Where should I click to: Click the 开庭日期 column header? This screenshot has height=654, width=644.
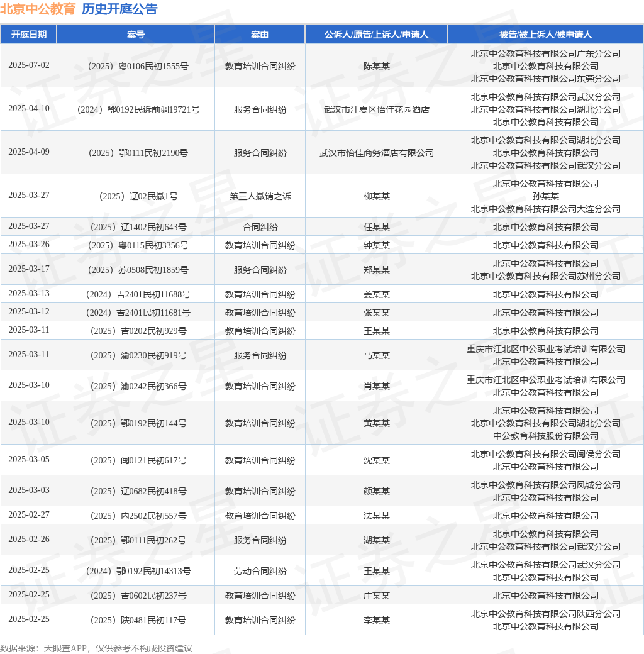pos(29,35)
